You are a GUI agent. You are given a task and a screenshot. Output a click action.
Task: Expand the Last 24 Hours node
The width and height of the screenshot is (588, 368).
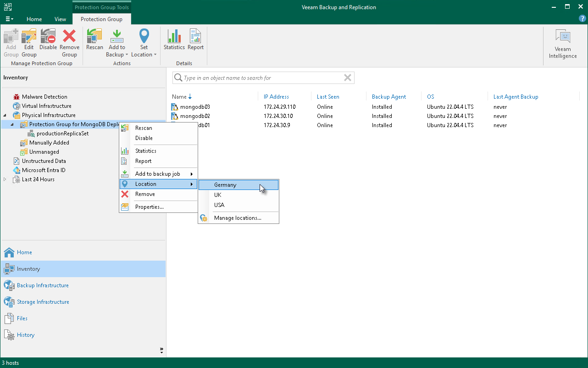click(x=5, y=179)
